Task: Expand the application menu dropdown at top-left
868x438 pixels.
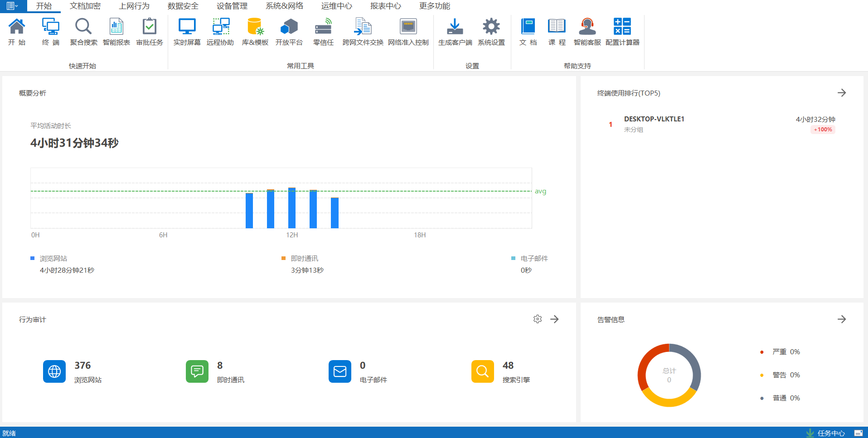Action: pyautogui.click(x=12, y=6)
